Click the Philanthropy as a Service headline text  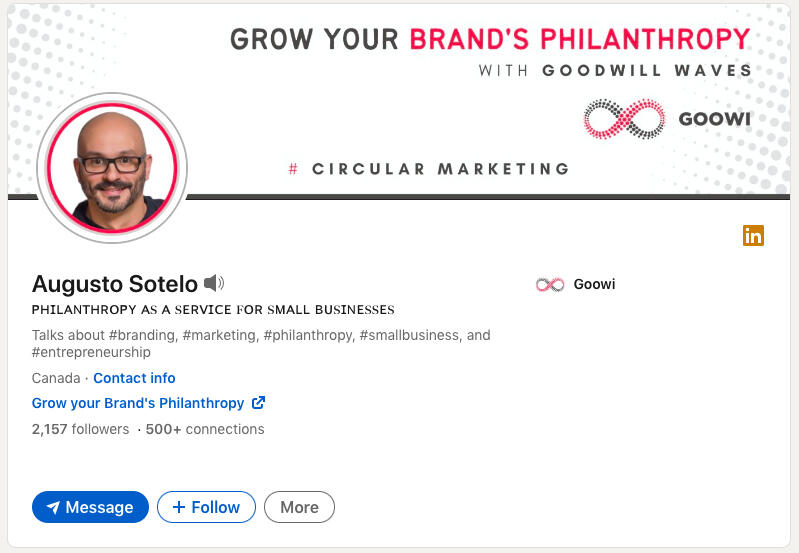(x=213, y=310)
